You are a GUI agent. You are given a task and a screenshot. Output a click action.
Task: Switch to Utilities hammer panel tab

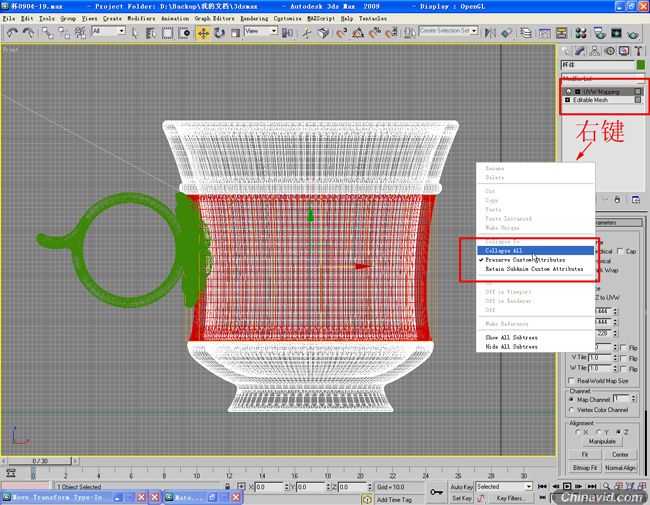[x=638, y=51]
